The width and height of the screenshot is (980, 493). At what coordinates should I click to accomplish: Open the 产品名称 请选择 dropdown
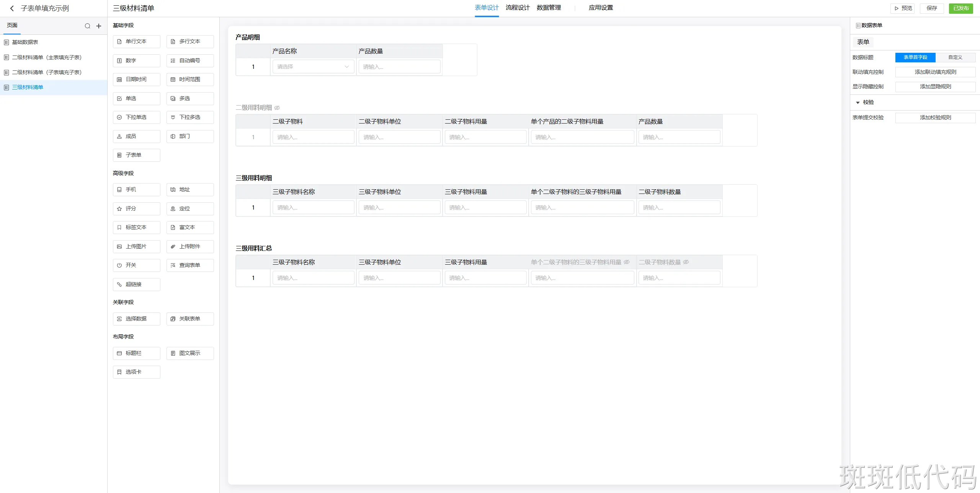(x=313, y=67)
